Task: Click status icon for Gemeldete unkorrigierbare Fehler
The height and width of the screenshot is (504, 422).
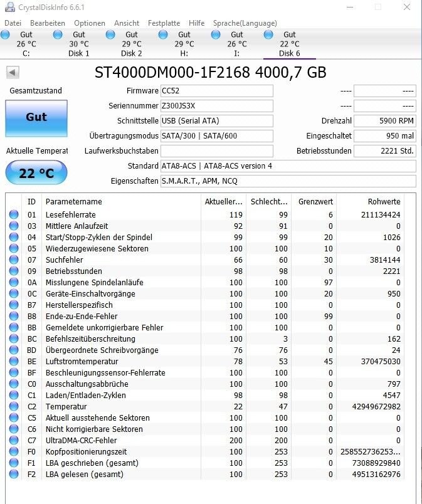Action: pyautogui.click(x=14, y=327)
